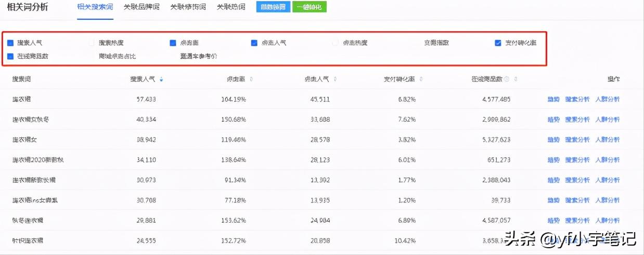Open 人群分析 link in the 651,273 row
The height and width of the screenshot is (255, 644).
(x=608, y=160)
